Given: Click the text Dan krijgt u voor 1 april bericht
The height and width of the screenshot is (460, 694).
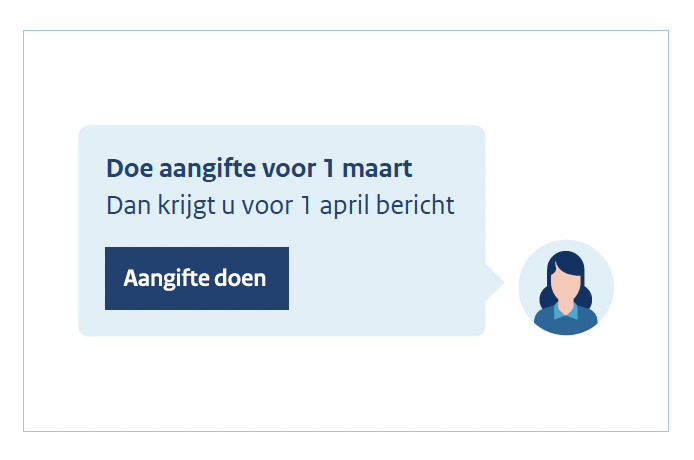Looking at the screenshot, I should point(280,206).
